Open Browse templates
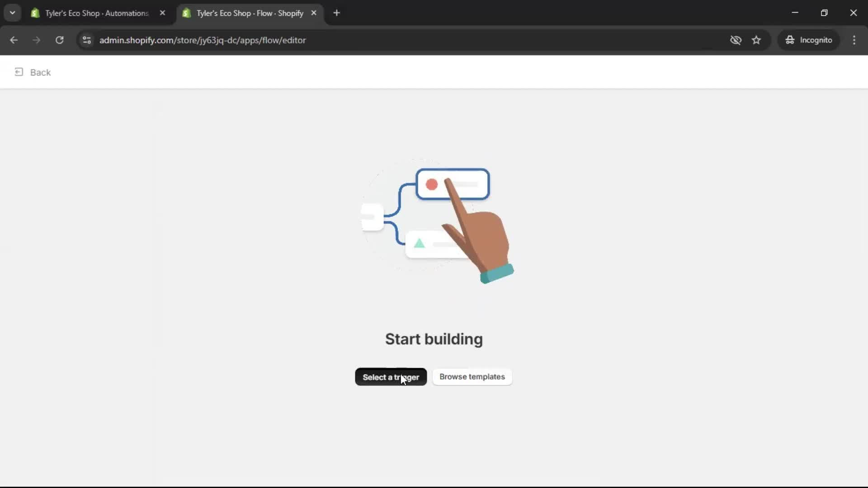The width and height of the screenshot is (868, 488). tap(472, 377)
